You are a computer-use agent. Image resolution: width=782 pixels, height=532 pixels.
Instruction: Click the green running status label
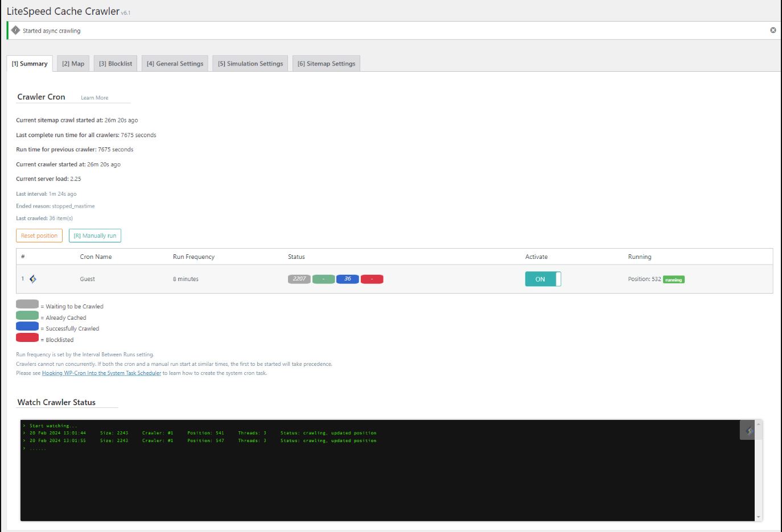click(674, 279)
